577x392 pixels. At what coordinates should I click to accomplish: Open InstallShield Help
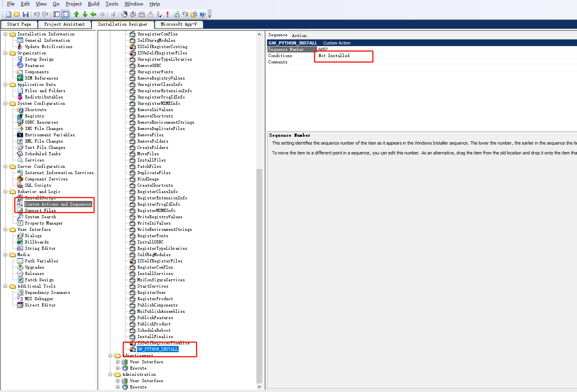pyautogui.click(x=202, y=14)
